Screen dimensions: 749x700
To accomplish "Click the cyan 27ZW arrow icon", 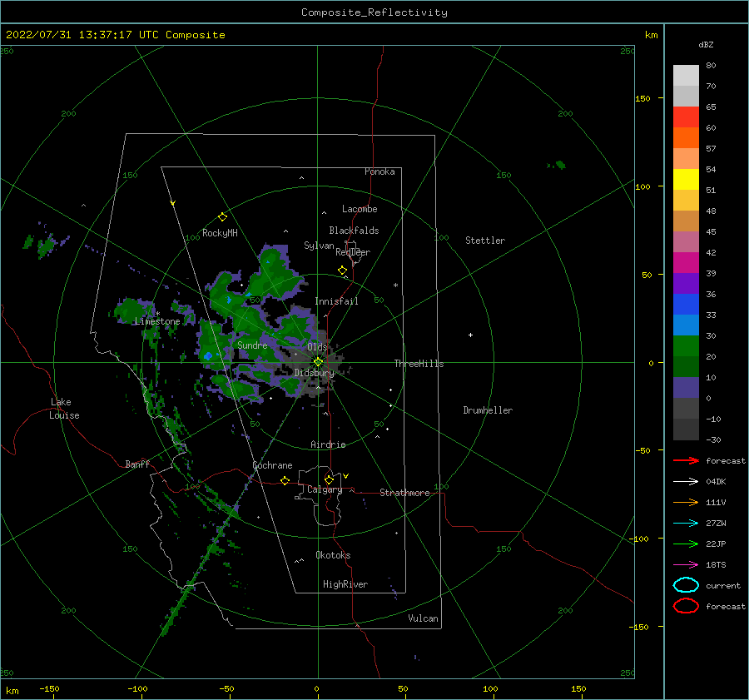I will pos(686,524).
